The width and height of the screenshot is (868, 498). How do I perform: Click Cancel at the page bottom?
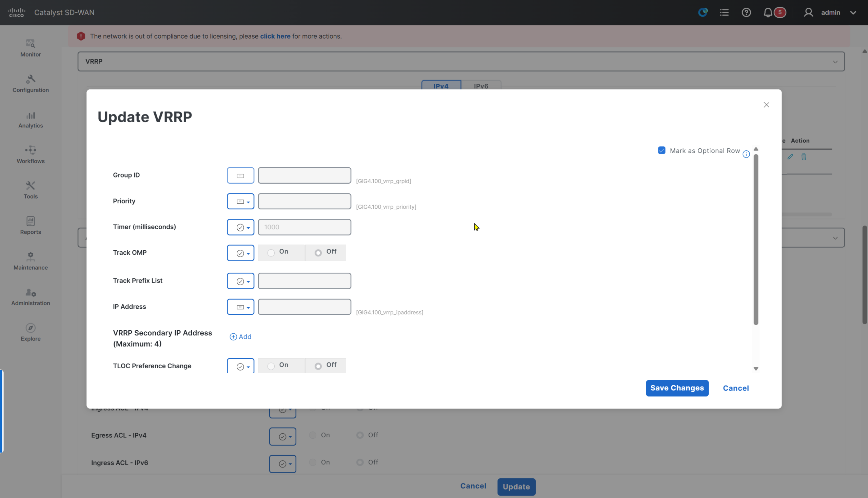pos(473,486)
